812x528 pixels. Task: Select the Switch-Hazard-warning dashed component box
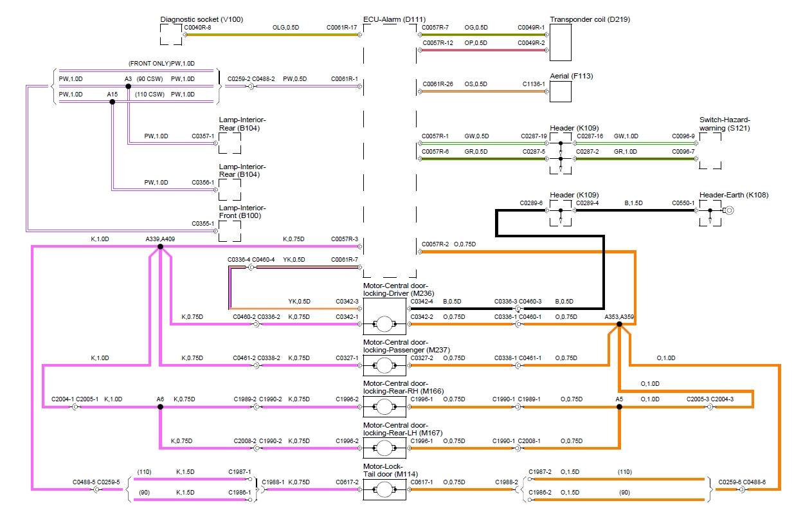pyautogui.click(x=710, y=150)
